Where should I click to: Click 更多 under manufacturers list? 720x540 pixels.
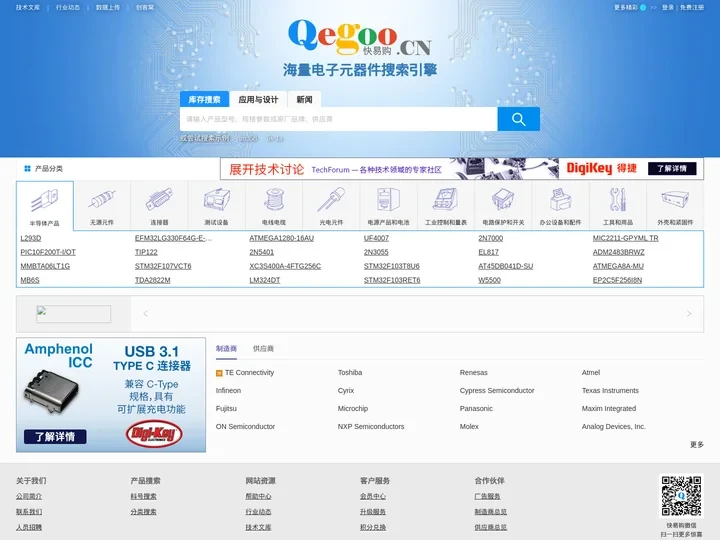click(x=697, y=444)
